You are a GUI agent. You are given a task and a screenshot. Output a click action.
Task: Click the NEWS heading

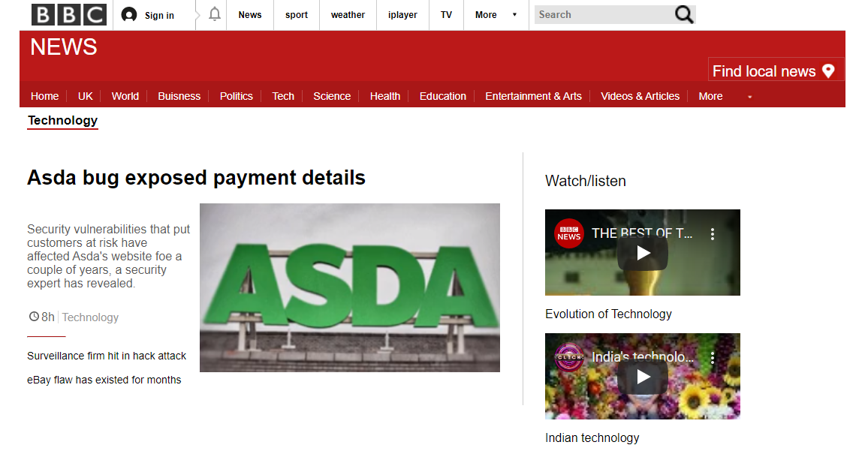tap(64, 47)
